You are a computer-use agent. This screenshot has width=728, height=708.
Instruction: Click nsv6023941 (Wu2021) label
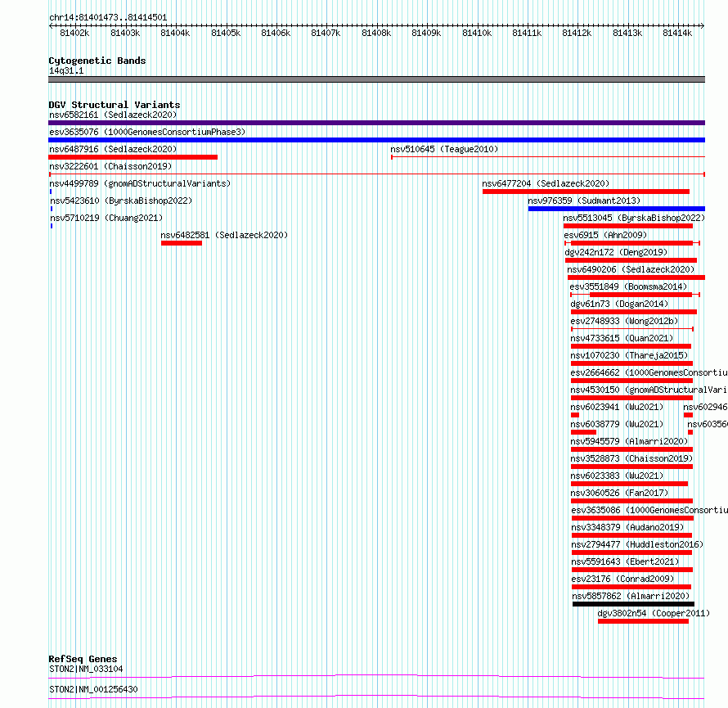click(x=617, y=407)
